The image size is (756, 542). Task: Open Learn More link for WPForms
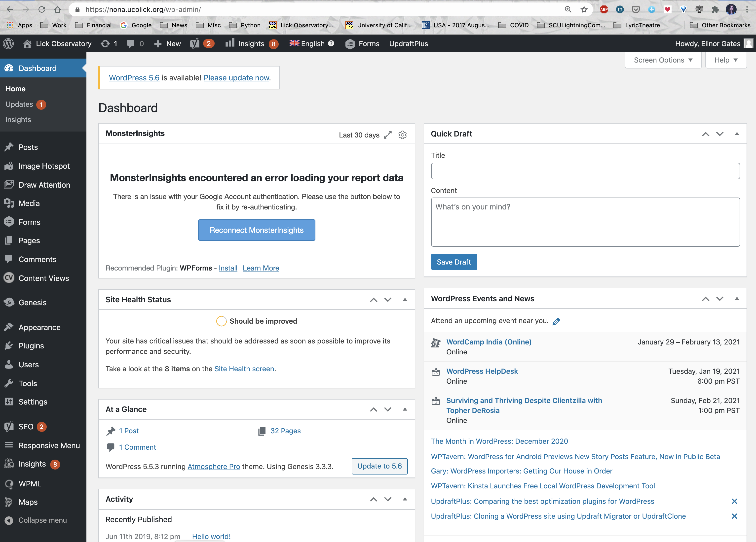click(261, 268)
